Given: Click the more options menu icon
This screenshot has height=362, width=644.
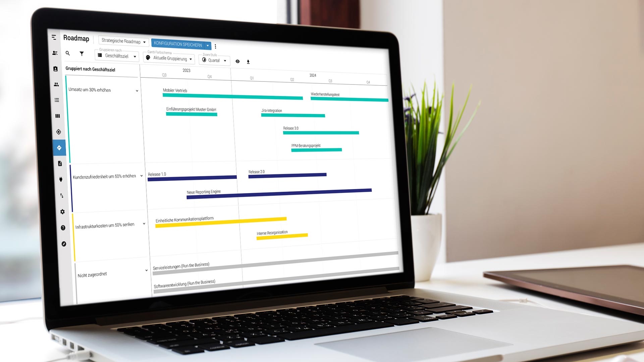Looking at the screenshot, I should pyautogui.click(x=216, y=44).
